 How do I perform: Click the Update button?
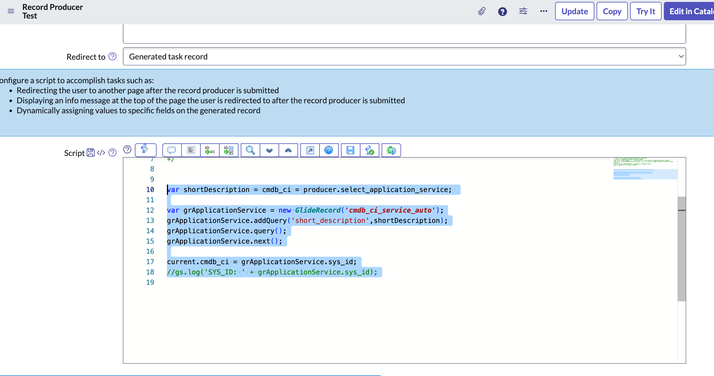coord(575,11)
